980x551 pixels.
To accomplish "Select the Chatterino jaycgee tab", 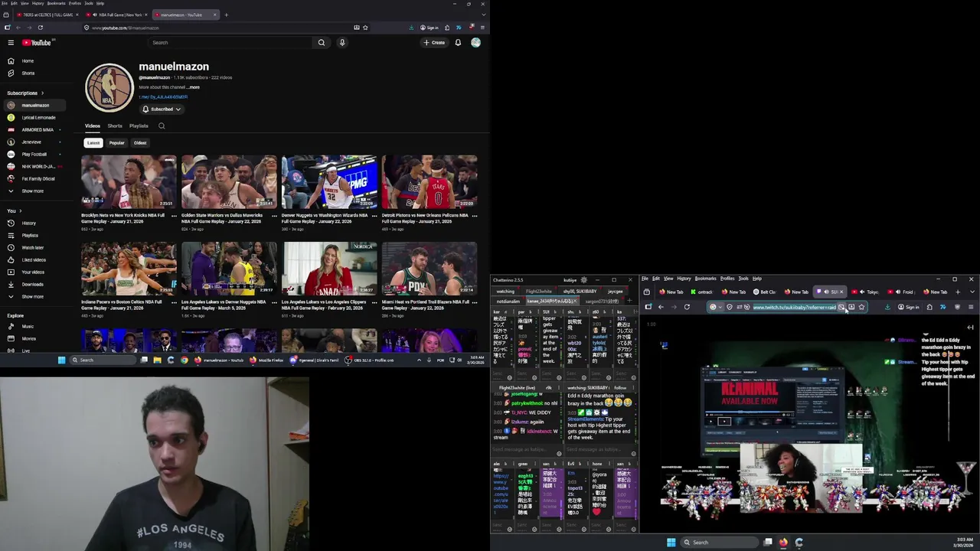I will pyautogui.click(x=615, y=292).
